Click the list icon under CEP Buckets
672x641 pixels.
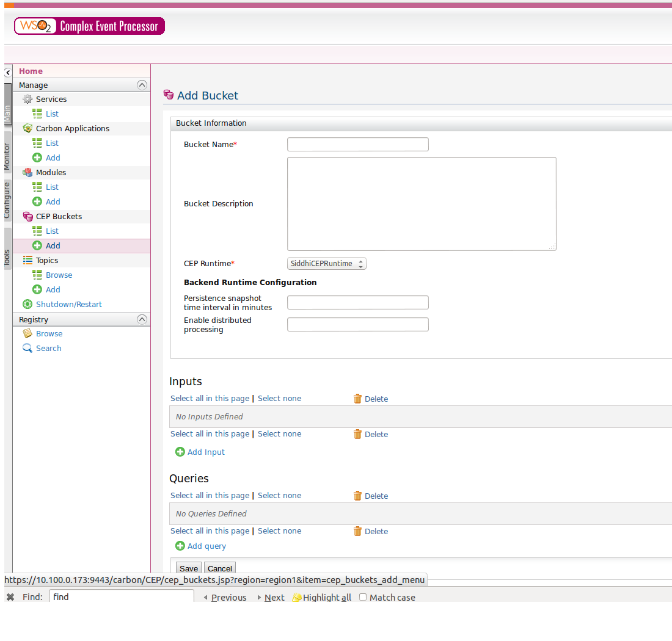(37, 231)
